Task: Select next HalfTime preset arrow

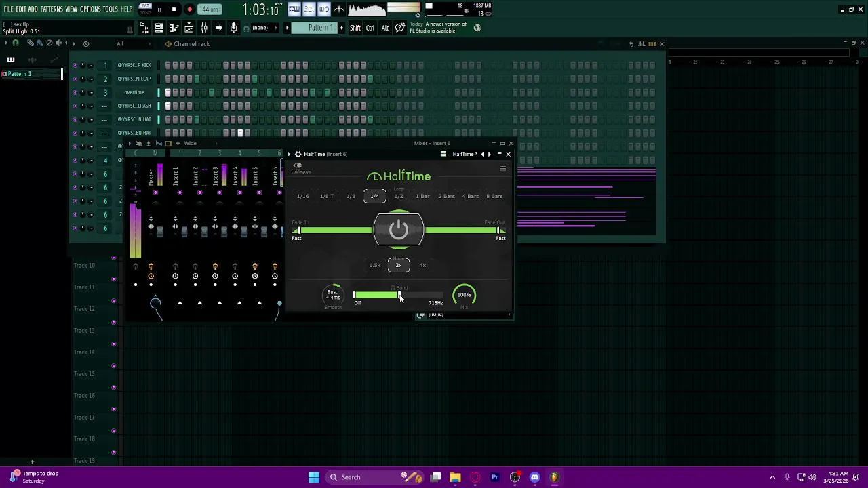Action: 489,154
